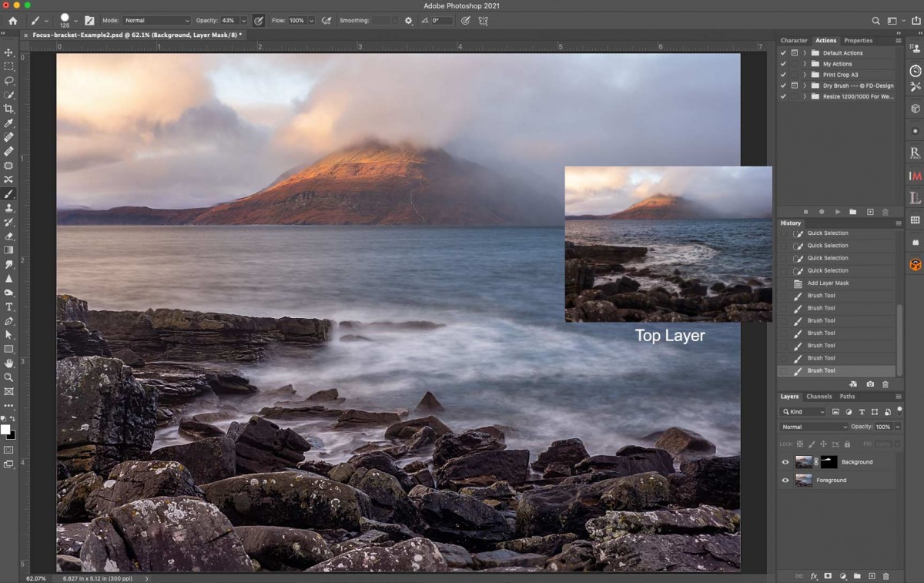Open the layer blend mode dropdown
This screenshot has height=583, width=924.
[x=814, y=427]
